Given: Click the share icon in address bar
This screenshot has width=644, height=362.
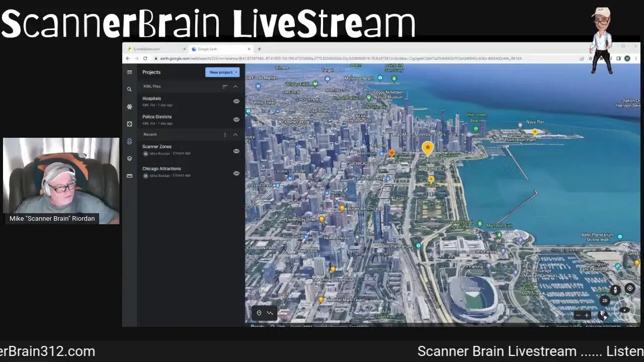Looking at the screenshot, I should pos(582,58).
